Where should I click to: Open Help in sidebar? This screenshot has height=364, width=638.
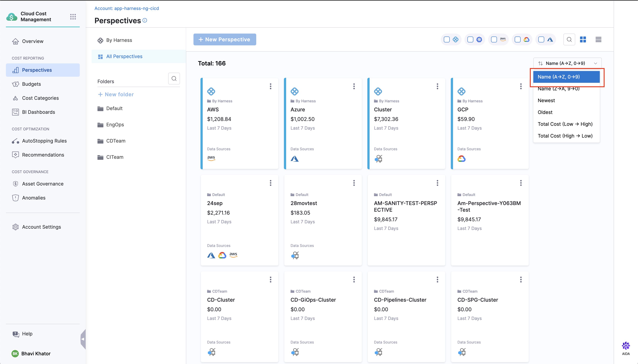pyautogui.click(x=43, y=334)
